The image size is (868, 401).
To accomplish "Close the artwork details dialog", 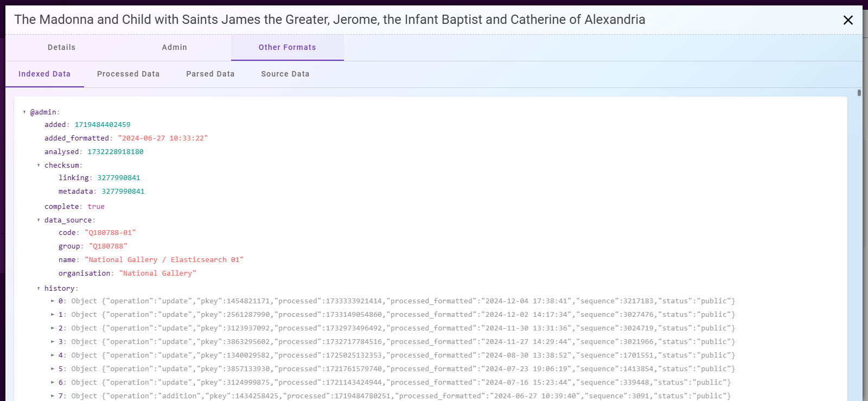I will (848, 20).
